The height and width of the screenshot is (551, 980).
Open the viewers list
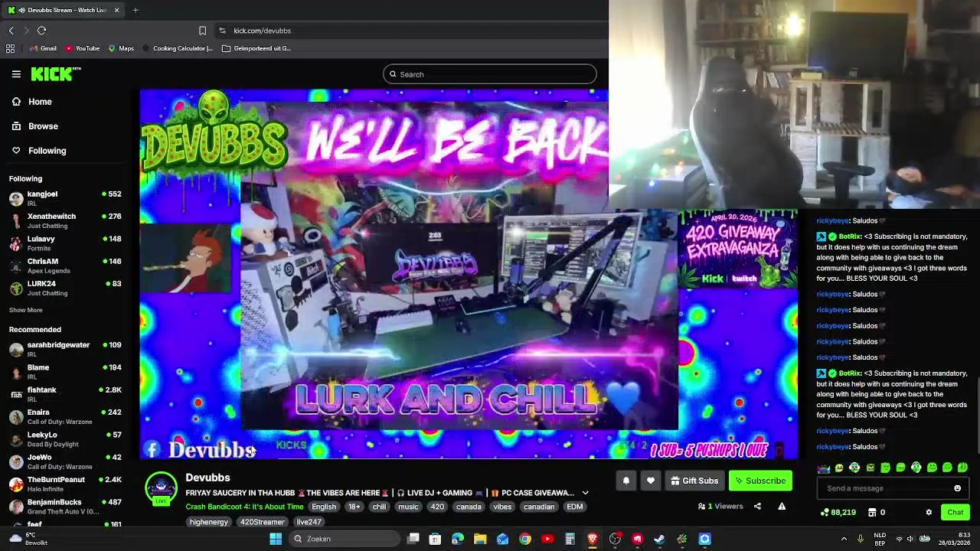click(720, 506)
